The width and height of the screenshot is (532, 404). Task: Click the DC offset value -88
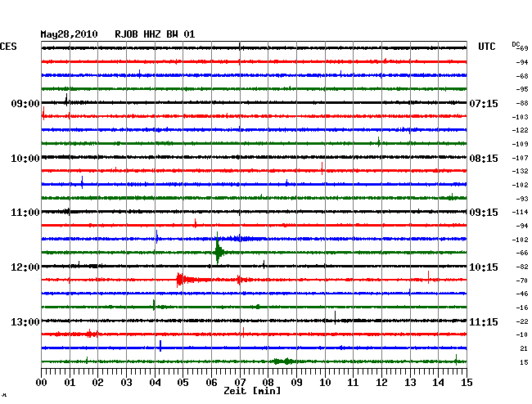pyautogui.click(x=522, y=103)
